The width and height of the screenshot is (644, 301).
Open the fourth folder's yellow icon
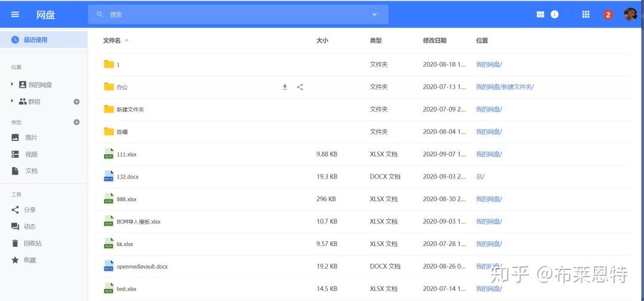click(x=109, y=131)
